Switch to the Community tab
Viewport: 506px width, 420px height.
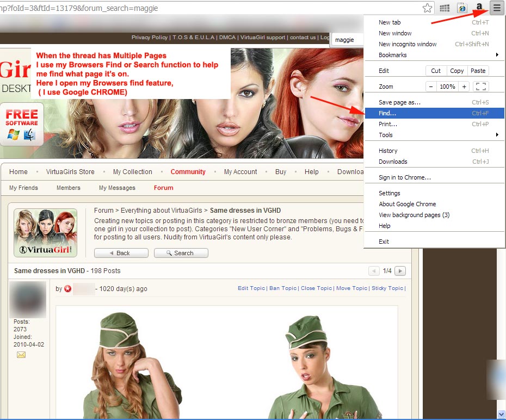(x=188, y=172)
